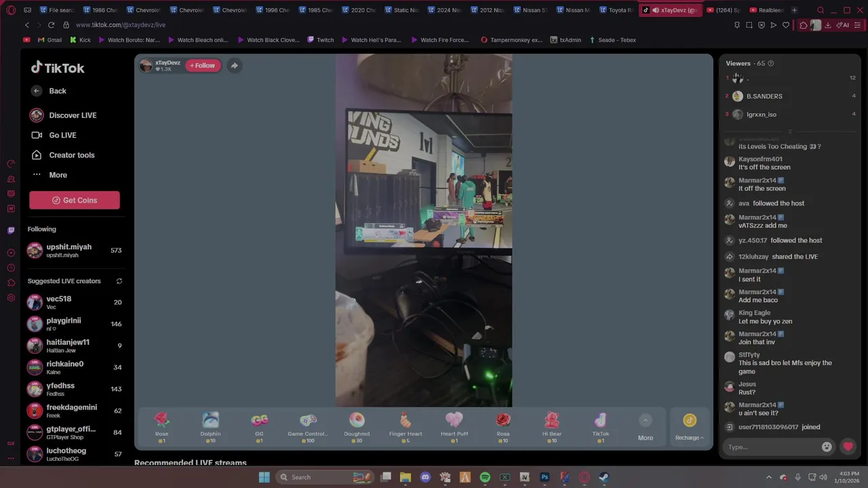Send the GG gift
Screen dimensions: 868x488
tap(259, 428)
